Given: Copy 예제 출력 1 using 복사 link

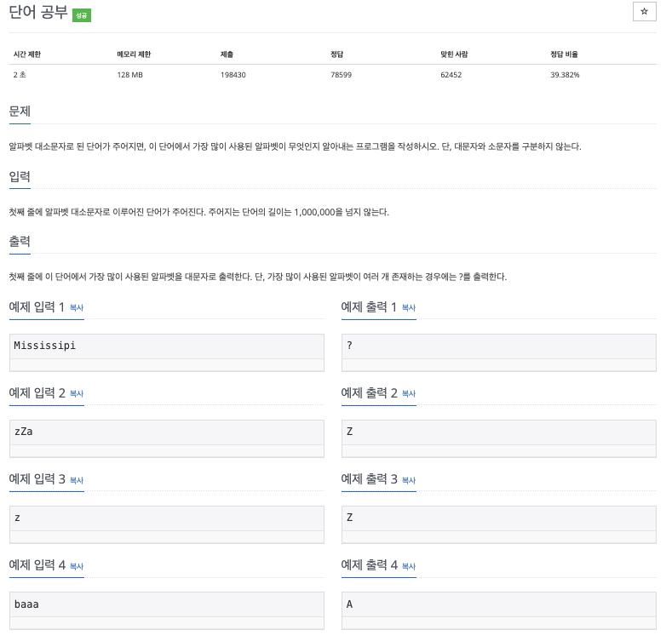Looking at the screenshot, I should 409,307.
